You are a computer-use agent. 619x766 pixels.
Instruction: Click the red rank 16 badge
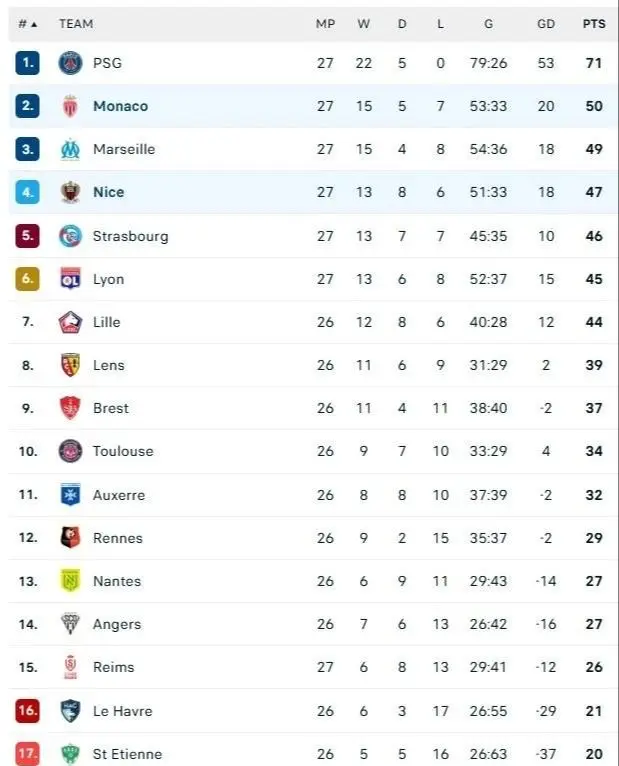point(28,711)
